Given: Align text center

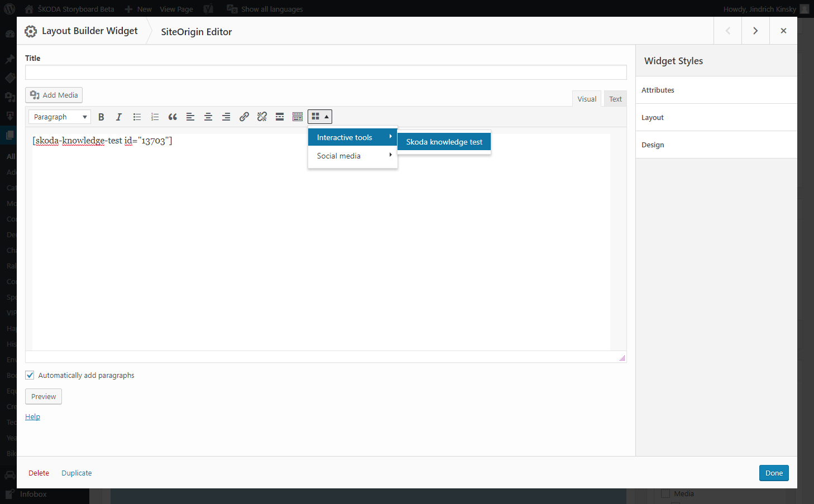Looking at the screenshot, I should pos(208,117).
